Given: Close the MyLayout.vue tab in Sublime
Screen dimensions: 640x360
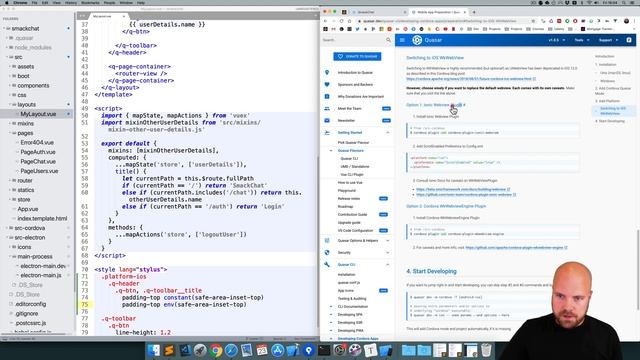Looking at the screenshot, I should (x=124, y=16).
